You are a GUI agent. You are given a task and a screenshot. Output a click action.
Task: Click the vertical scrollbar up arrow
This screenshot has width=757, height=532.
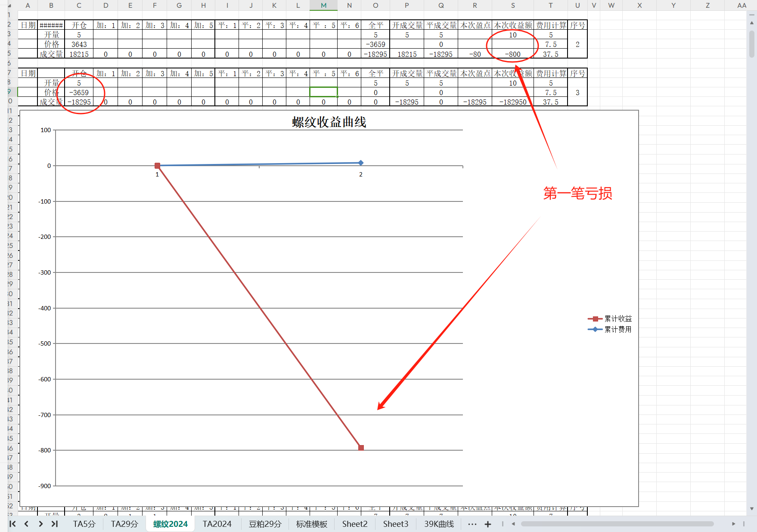(x=752, y=22)
